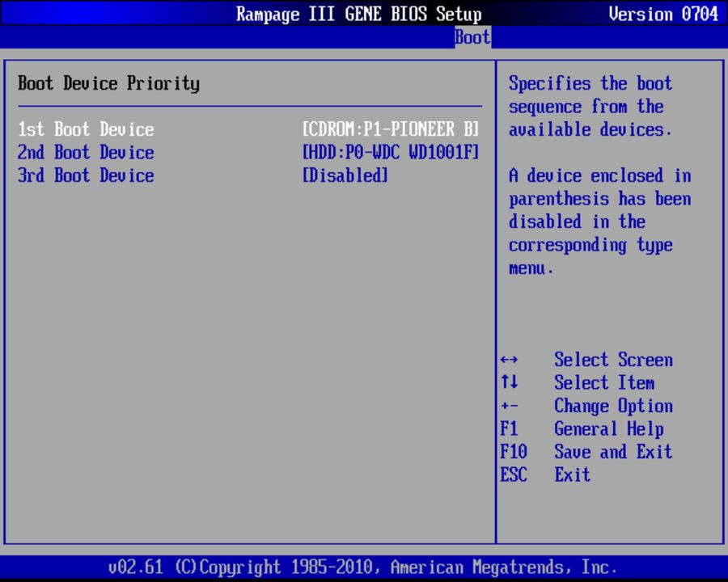Select the Boot tab
The height and width of the screenshot is (582, 728).
point(472,37)
